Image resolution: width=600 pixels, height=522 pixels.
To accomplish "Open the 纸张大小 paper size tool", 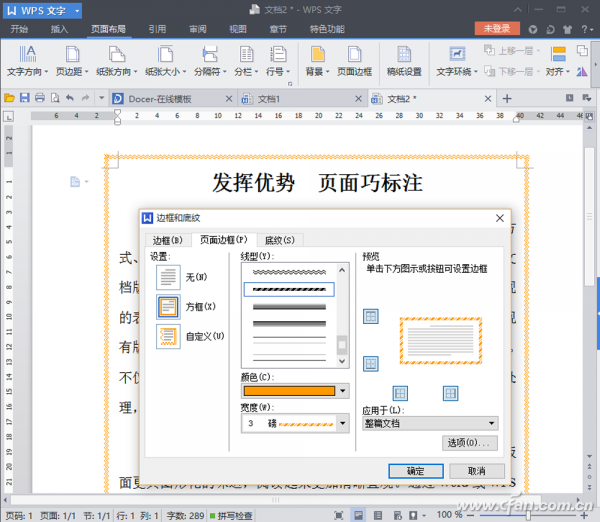I will (165, 60).
